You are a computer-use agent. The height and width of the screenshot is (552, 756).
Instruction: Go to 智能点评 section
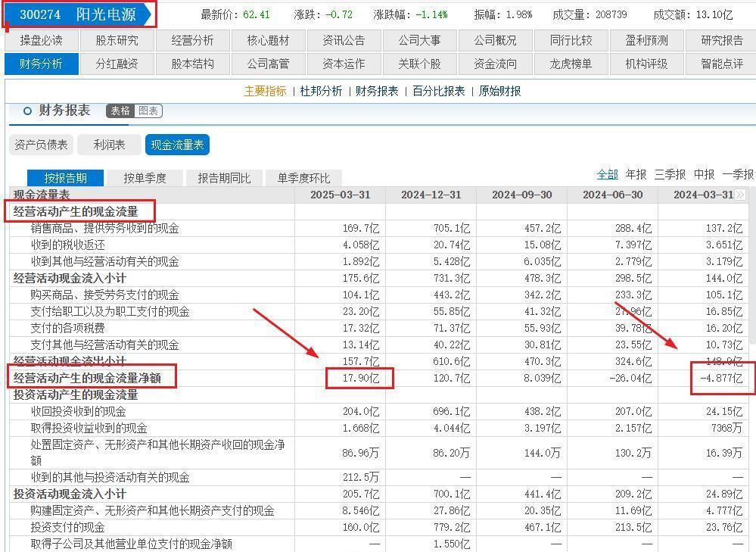click(721, 64)
